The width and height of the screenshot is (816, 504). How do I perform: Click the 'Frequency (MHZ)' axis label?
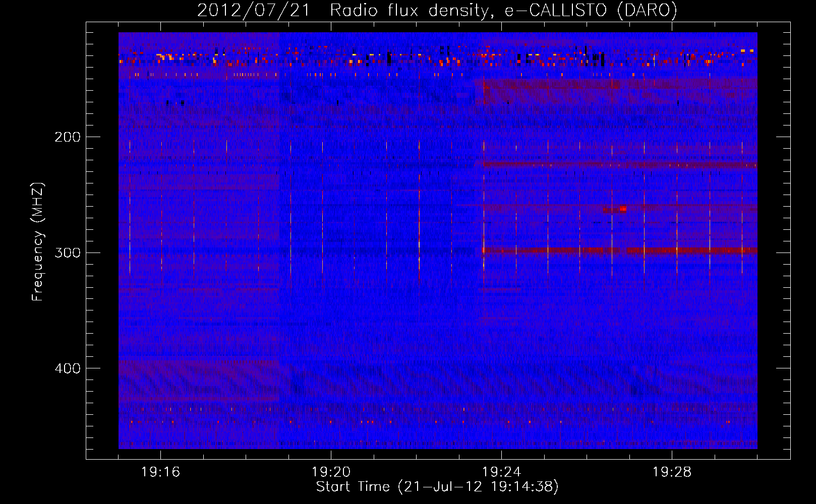pyautogui.click(x=38, y=241)
